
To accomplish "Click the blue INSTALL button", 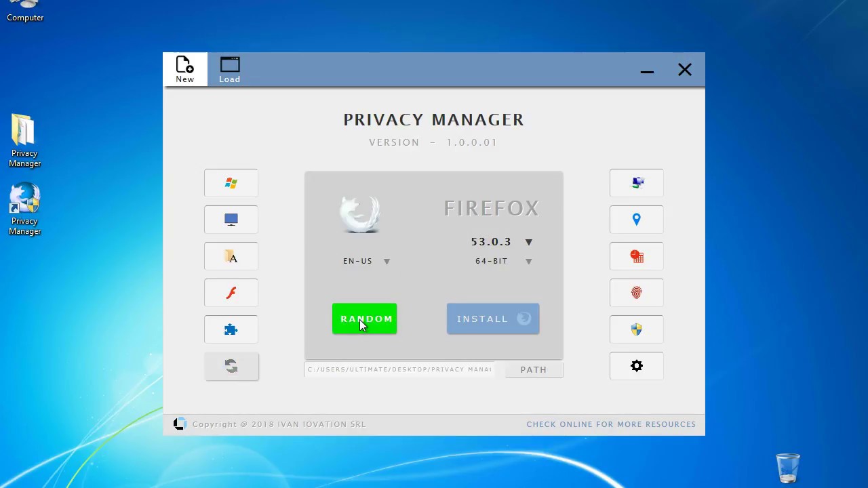I will pos(493,319).
